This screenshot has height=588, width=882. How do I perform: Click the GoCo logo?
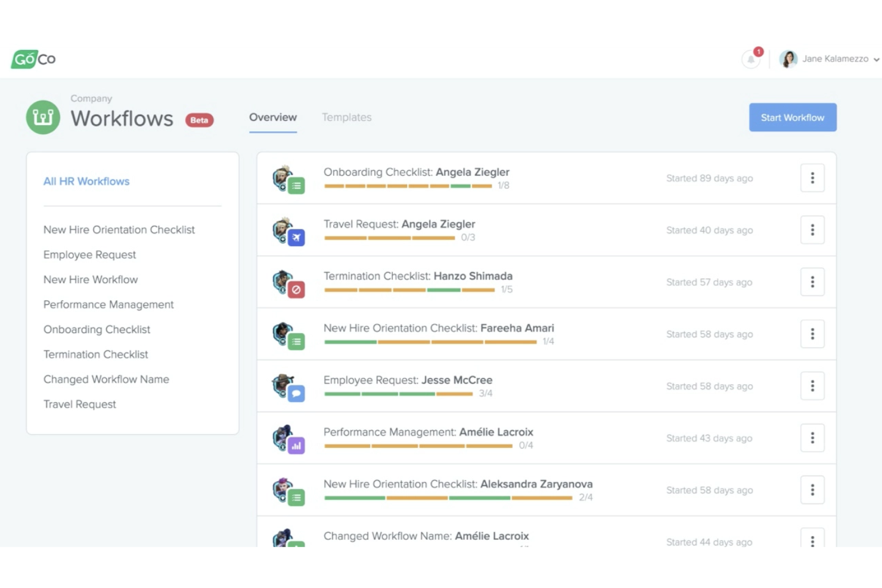coord(33,59)
